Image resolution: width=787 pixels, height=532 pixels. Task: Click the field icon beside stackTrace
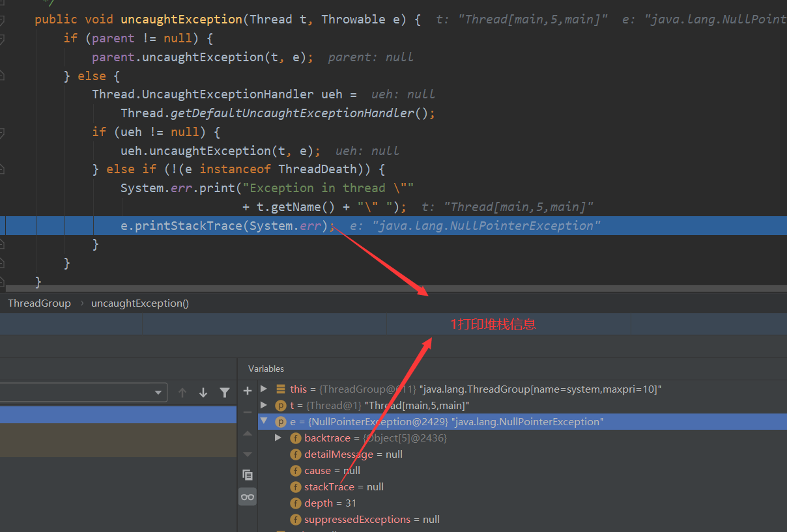[296, 486]
